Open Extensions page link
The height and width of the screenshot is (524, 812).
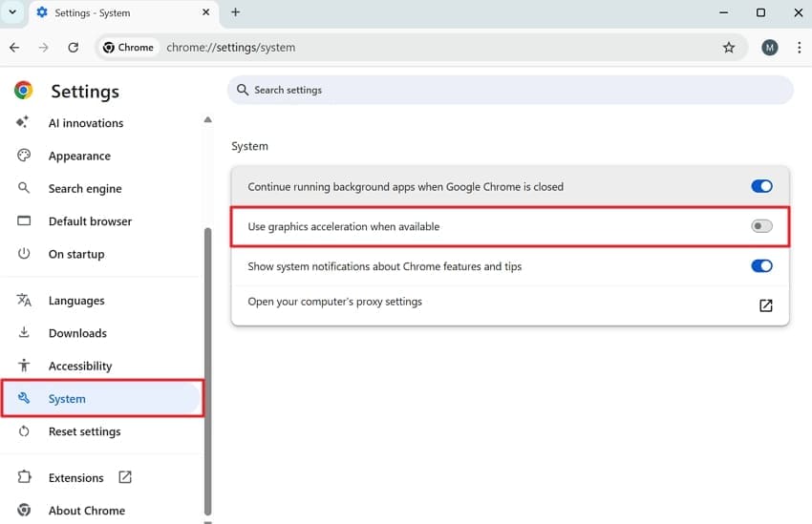(76, 477)
